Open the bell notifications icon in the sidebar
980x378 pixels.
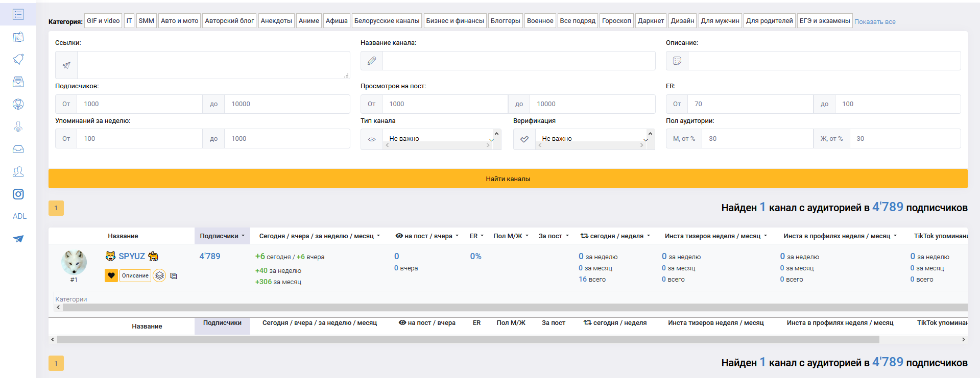18,59
